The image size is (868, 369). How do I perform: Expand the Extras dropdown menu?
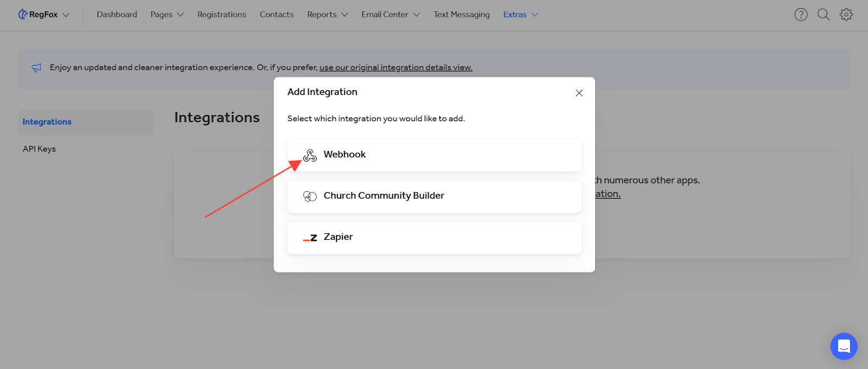click(521, 15)
